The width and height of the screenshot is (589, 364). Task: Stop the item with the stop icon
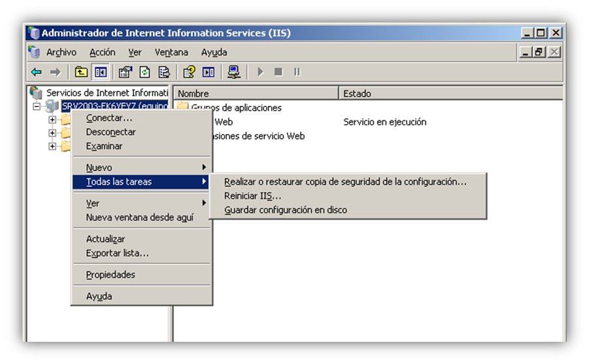[278, 71]
